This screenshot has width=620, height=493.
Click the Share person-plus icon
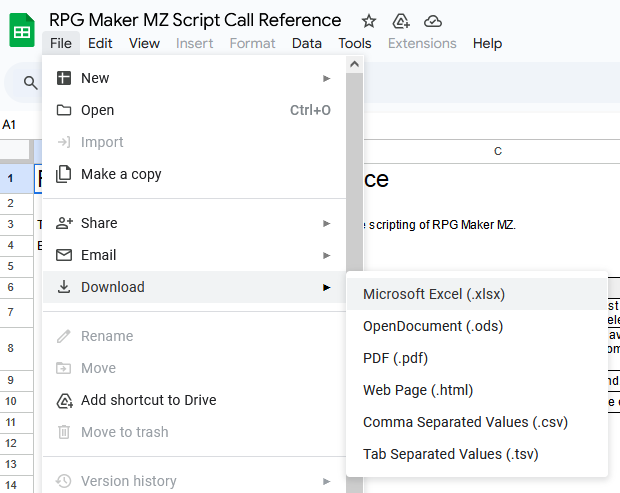click(x=64, y=223)
